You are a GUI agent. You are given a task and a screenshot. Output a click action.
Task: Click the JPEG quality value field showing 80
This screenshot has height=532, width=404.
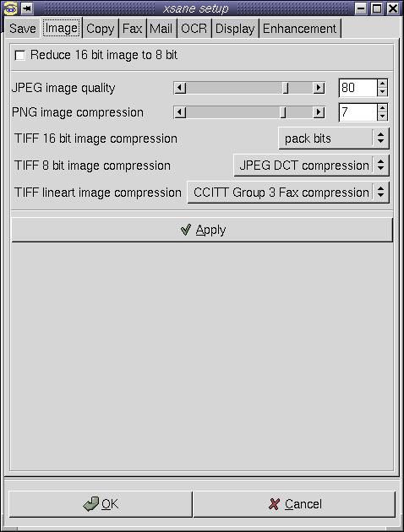point(358,88)
